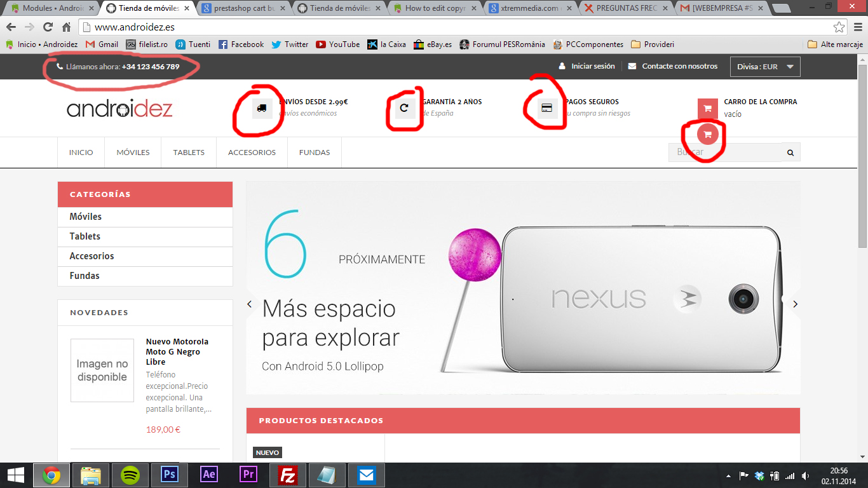Switch to the How to edit copyright tab

[x=436, y=9]
